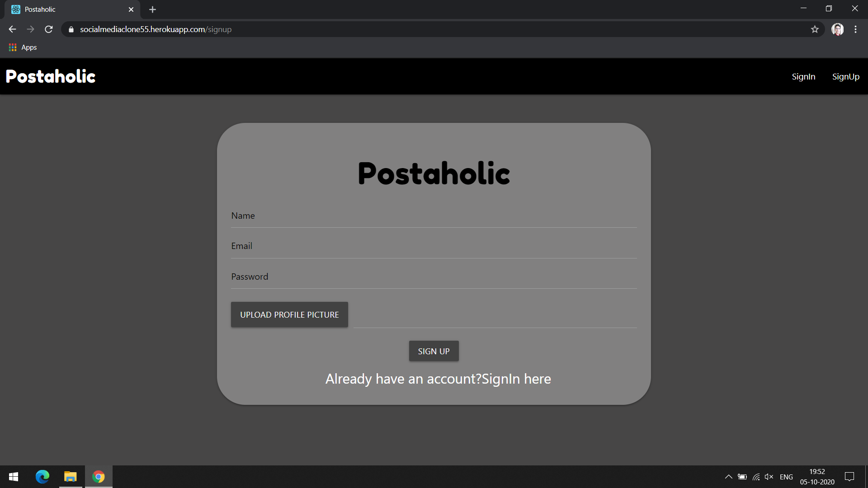Unmute volume from tray speaker icon
The width and height of the screenshot is (868, 488).
pos(769,477)
